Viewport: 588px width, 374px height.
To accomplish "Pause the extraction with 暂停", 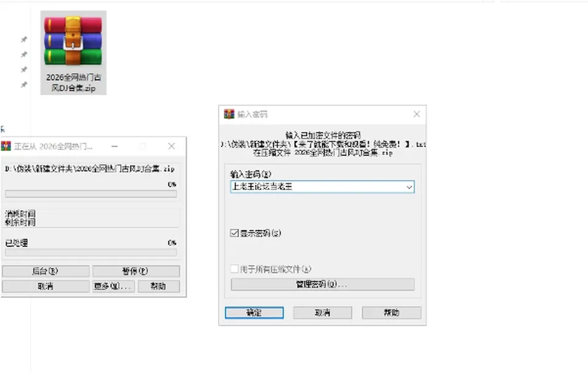I will pyautogui.click(x=136, y=271).
